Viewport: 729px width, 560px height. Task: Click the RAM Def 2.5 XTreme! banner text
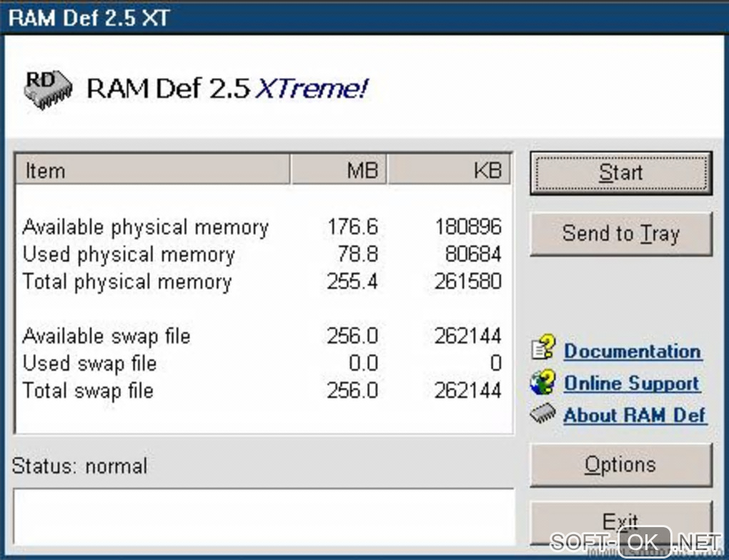(x=227, y=89)
